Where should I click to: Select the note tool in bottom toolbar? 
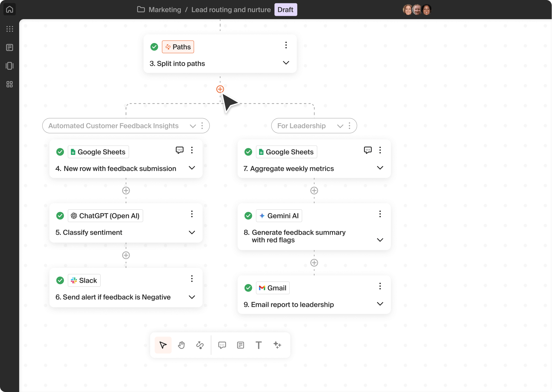coord(240,345)
